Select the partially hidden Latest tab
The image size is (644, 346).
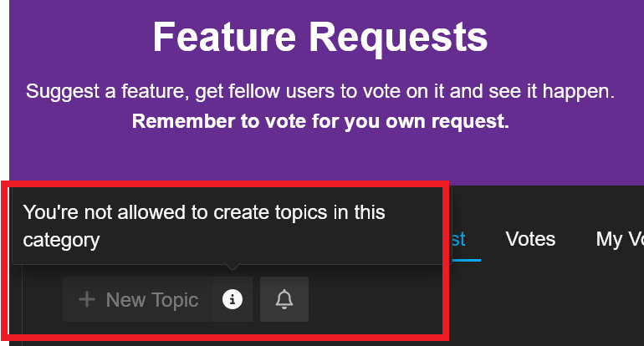pos(458,239)
